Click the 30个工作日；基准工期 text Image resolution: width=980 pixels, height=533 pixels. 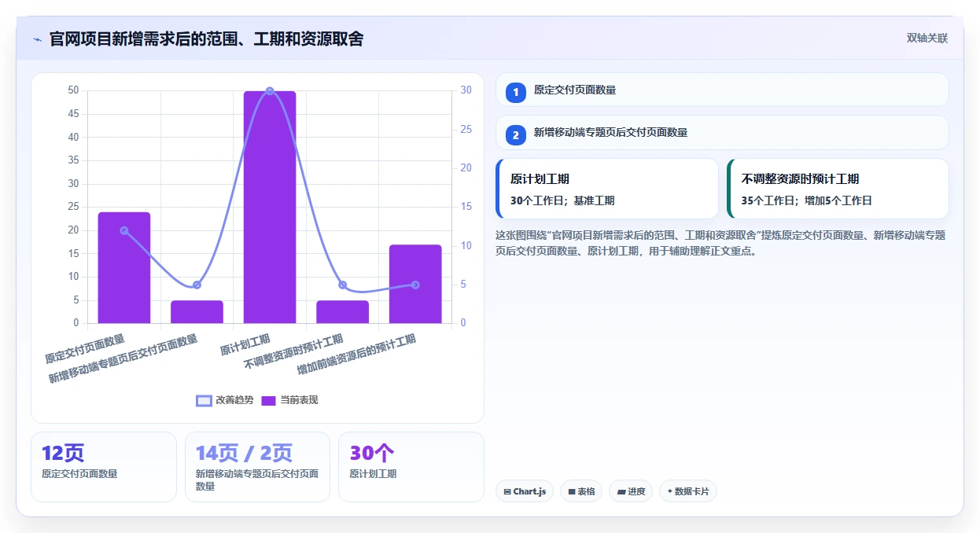tap(562, 200)
